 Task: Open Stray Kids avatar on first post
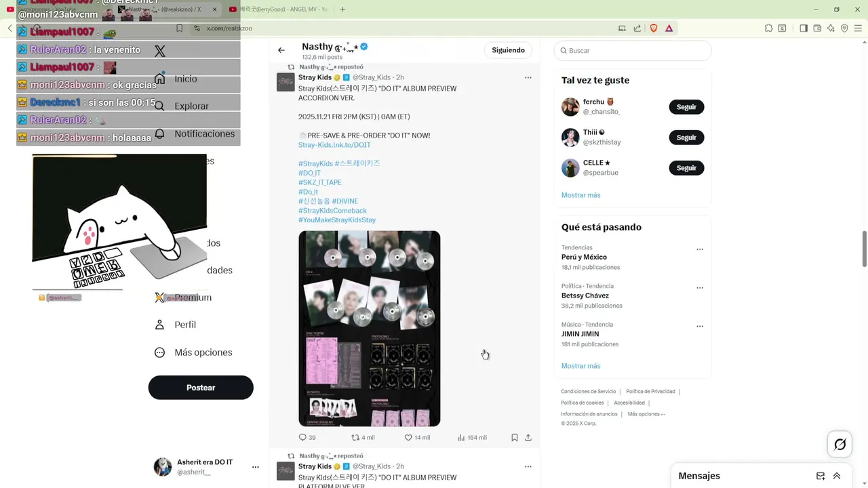click(285, 82)
